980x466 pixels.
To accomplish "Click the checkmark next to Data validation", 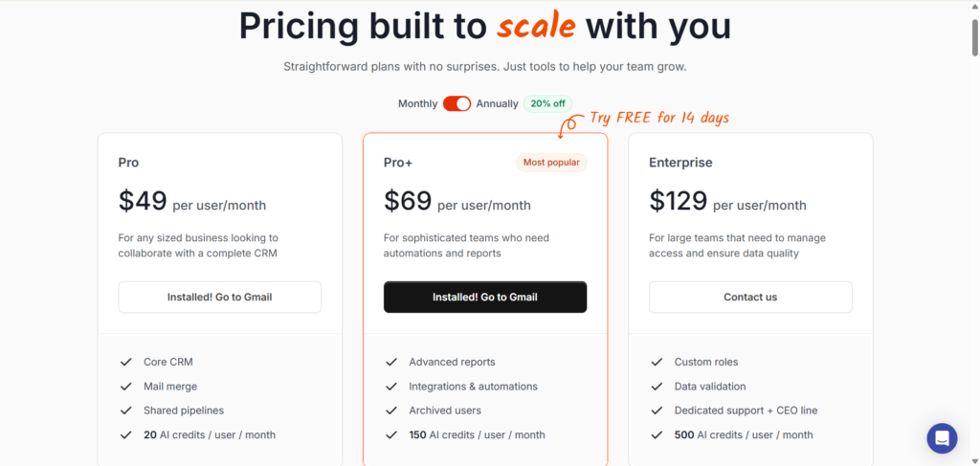I will pos(657,386).
